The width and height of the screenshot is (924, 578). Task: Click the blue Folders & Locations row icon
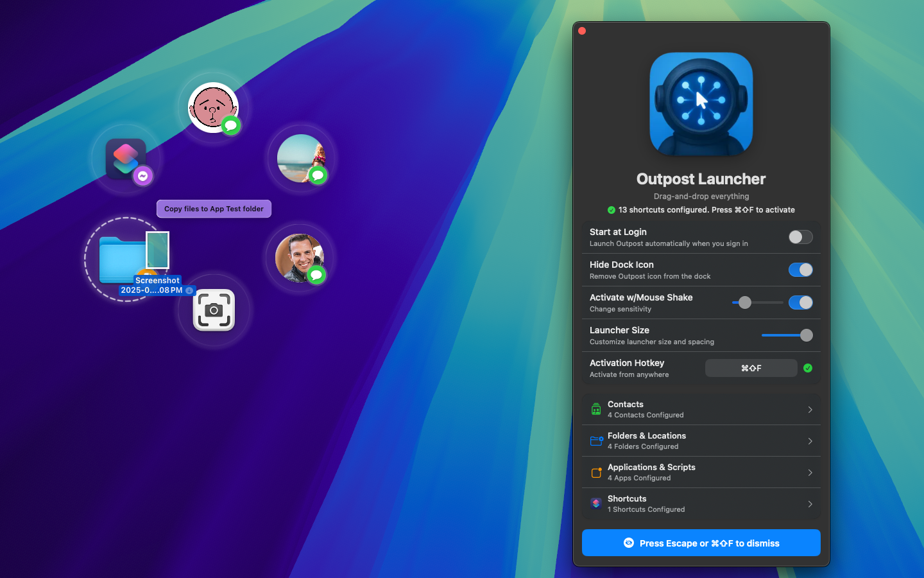(x=596, y=441)
